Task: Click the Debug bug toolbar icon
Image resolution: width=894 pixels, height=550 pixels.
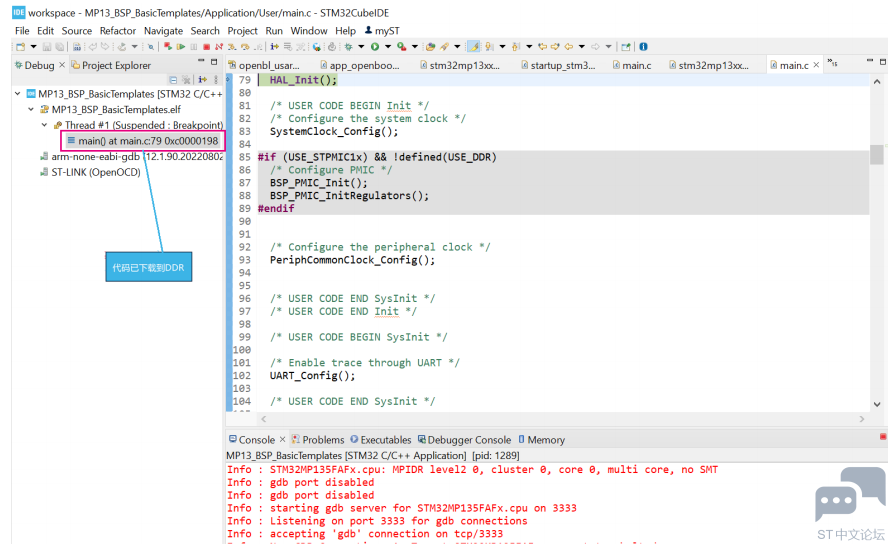Action: [348, 47]
